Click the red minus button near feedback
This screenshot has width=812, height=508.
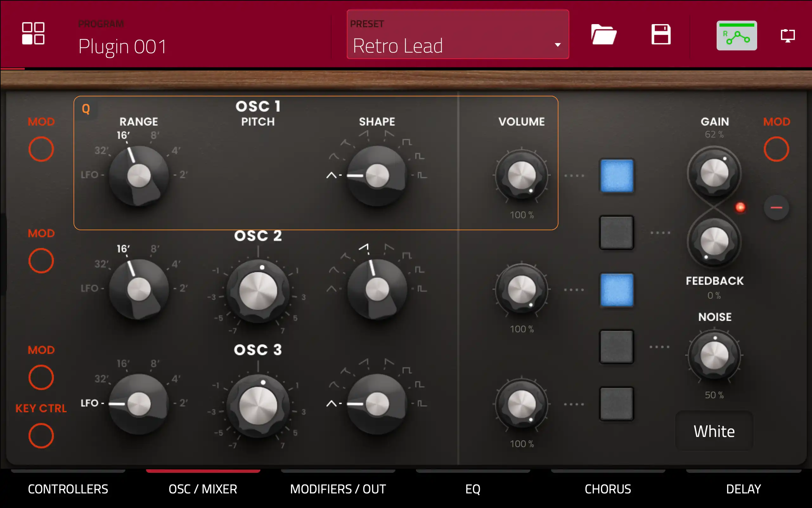click(776, 208)
